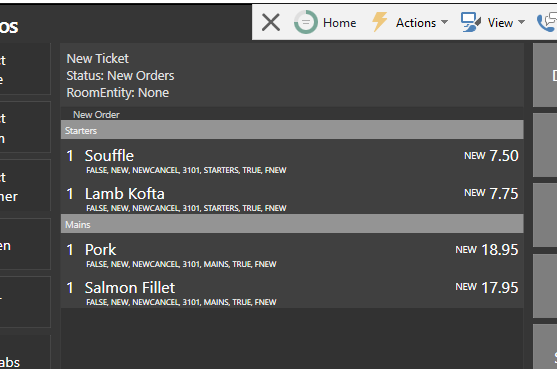Click the lightning bolt Actions icon
This screenshot has height=369, width=557.
[379, 22]
